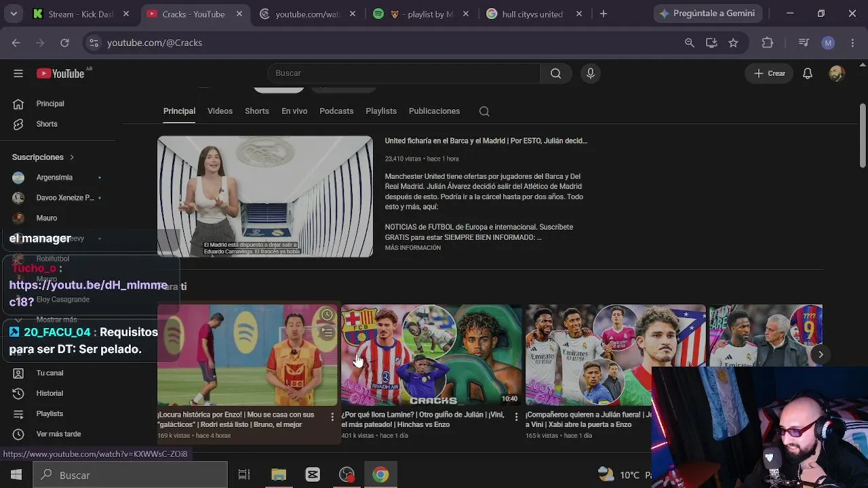The width and height of the screenshot is (868, 488).
Task: Switch to the Stream - Kick Dashboard browser tab
Action: (x=82, y=14)
